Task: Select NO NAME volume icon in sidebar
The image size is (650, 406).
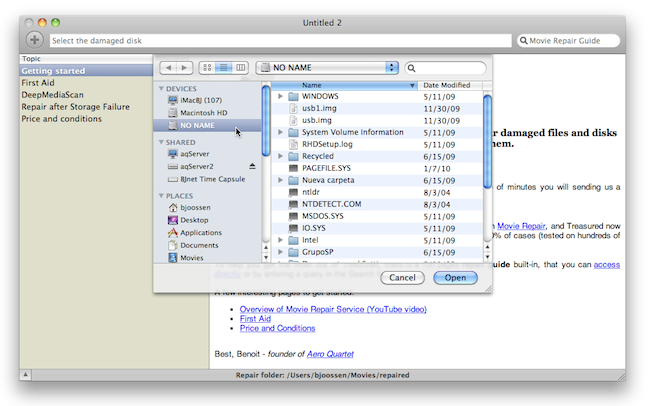Action: tap(173, 125)
